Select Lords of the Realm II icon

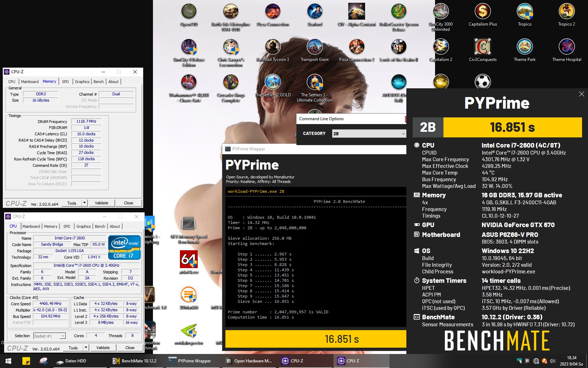(399, 51)
